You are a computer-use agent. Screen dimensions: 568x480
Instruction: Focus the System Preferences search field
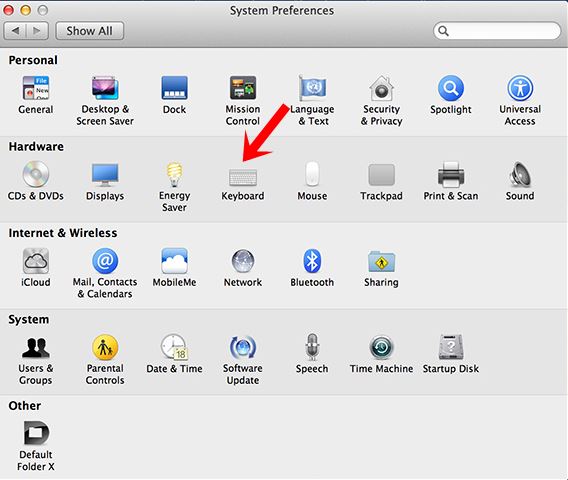[497, 31]
